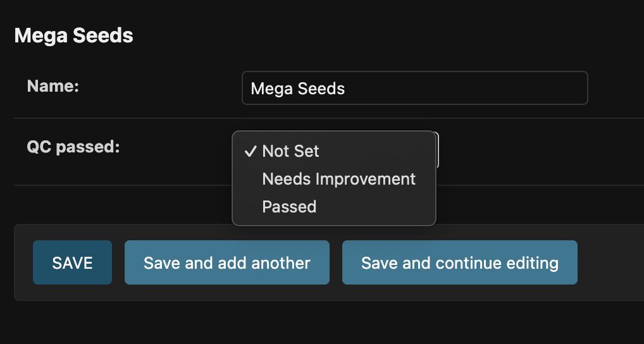644x344 pixels.
Task: Click the QC passed label
Action: [x=73, y=147]
